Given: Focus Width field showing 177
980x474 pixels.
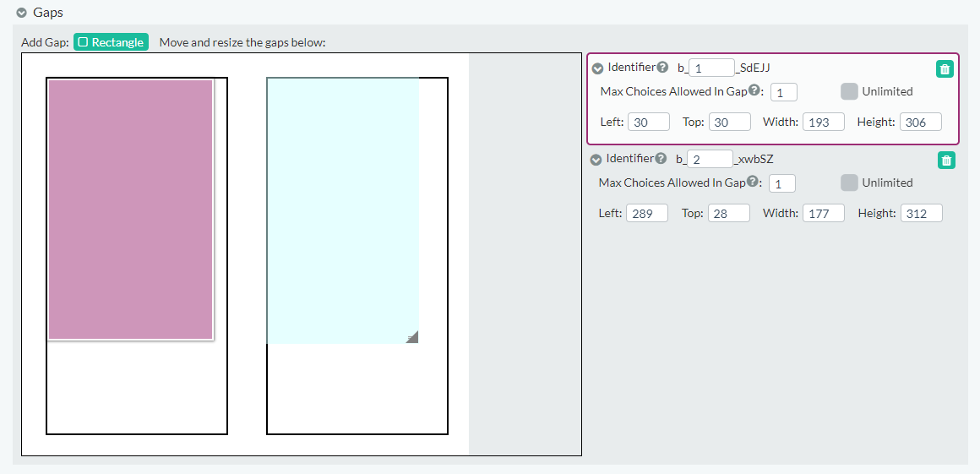Looking at the screenshot, I should tap(824, 213).
